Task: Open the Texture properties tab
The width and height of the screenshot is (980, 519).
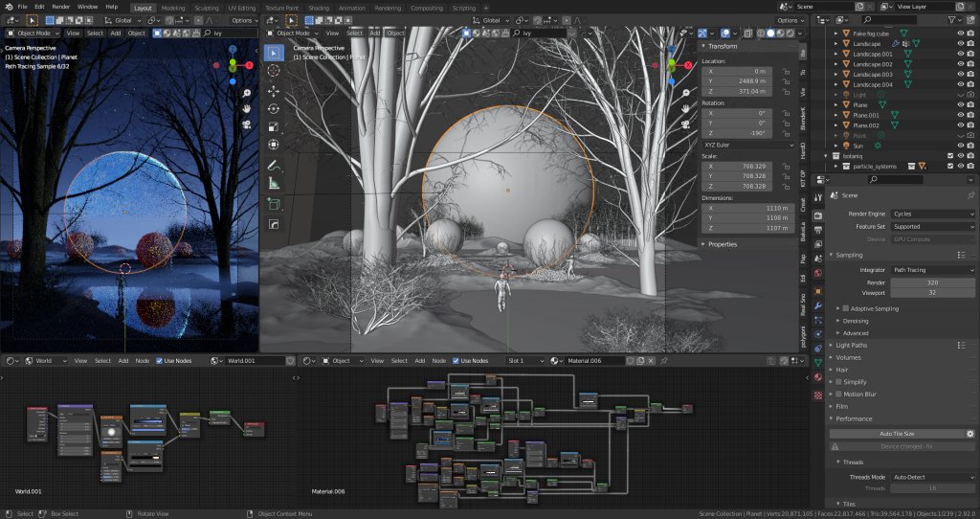Action: point(818,395)
